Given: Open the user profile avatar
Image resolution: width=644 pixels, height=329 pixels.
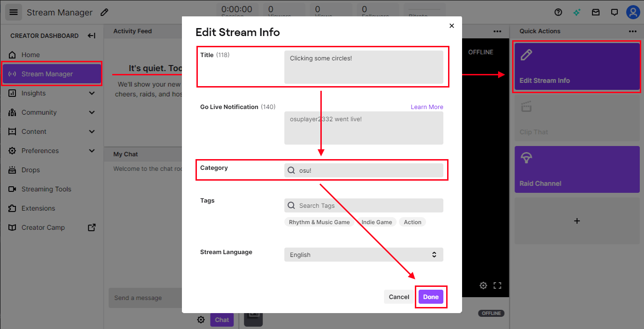Looking at the screenshot, I should tap(633, 12).
